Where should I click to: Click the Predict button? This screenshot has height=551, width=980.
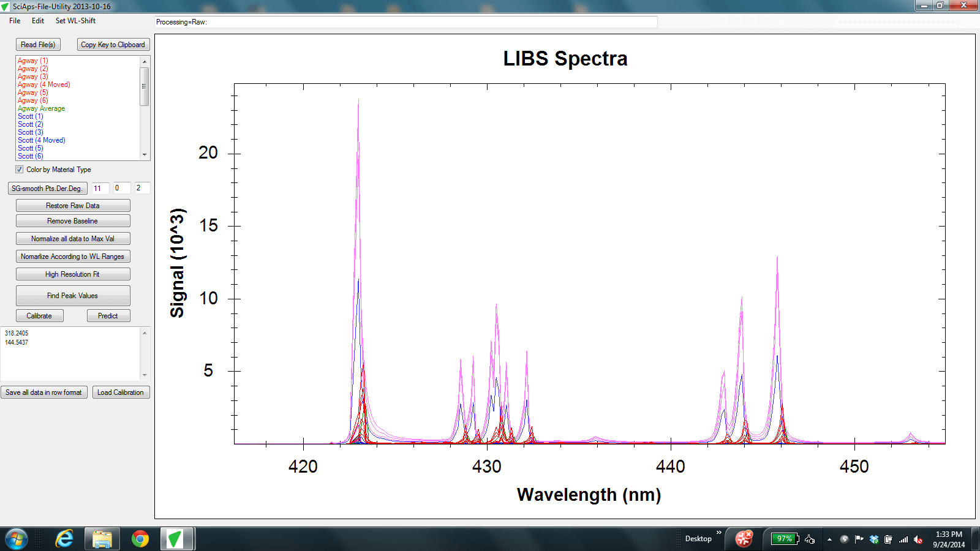pyautogui.click(x=108, y=316)
